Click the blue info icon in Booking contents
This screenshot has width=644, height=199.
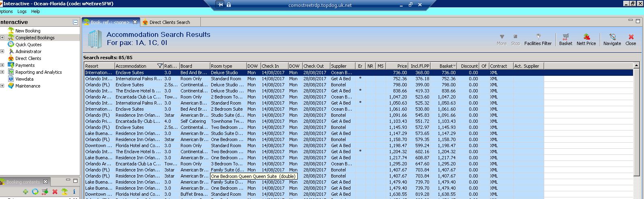pyautogui.click(x=74, y=192)
